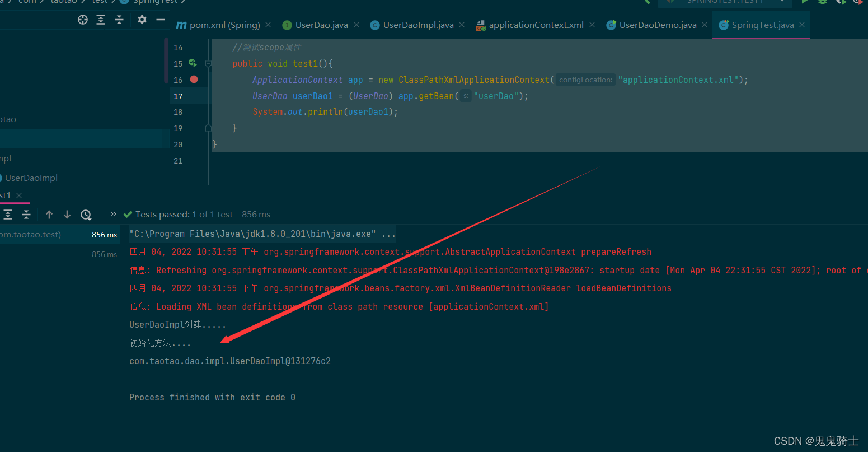The image size is (868, 452).
Task: Hide the project panel with minus icon
Action: [161, 20]
